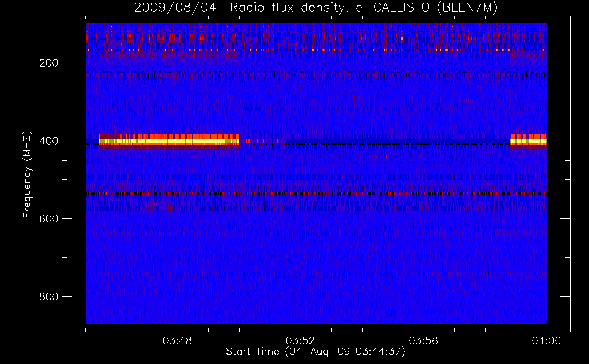This screenshot has height=364, width=589.
Task: Click the '400' frequency tick label
Action: [49, 141]
